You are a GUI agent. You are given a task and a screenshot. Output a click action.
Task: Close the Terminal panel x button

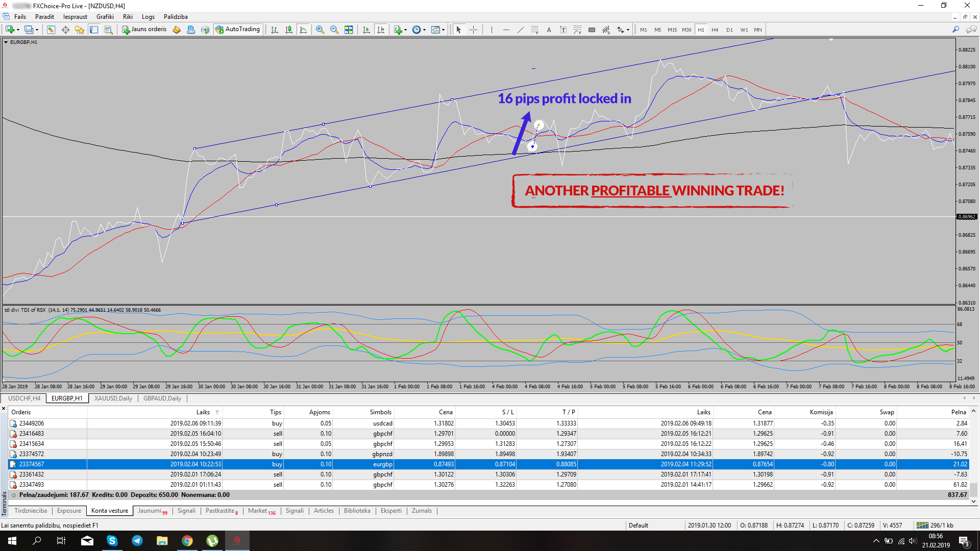click(x=4, y=409)
